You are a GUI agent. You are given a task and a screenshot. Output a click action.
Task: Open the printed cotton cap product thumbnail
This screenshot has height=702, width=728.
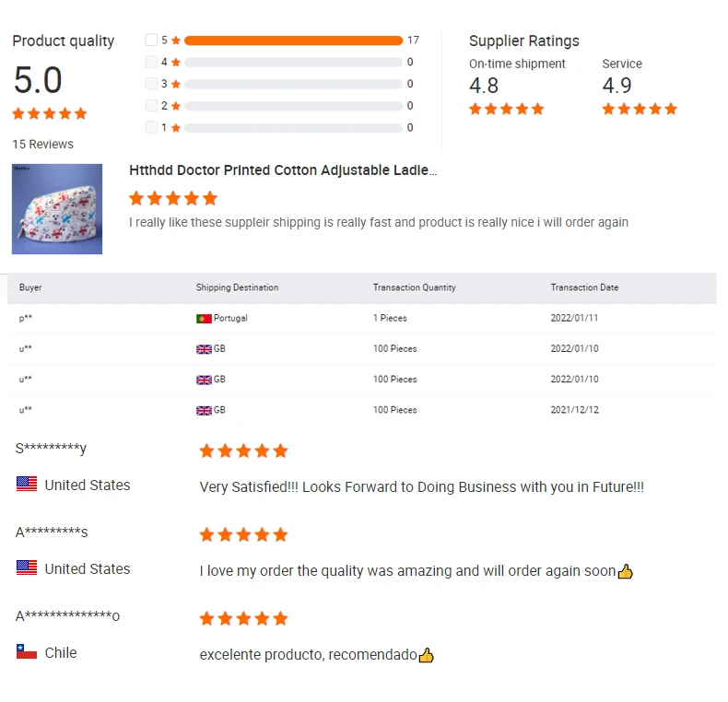point(57,209)
